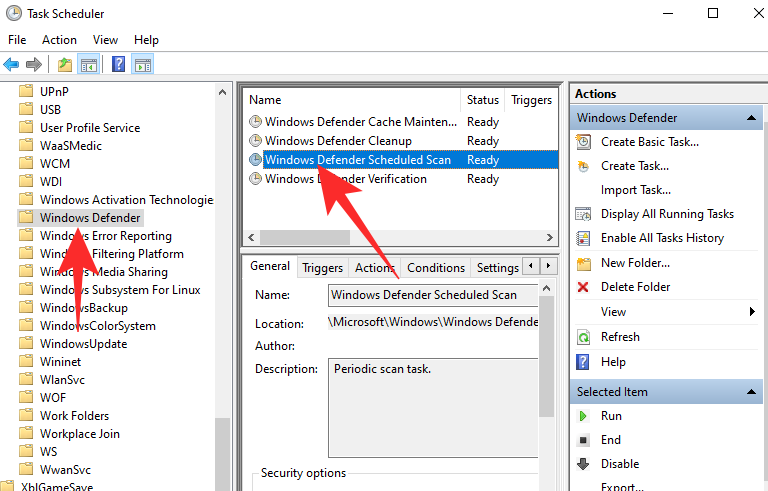Toggle the Show/Hide Console Tree icon
The width and height of the screenshot is (768, 491).
click(89, 64)
